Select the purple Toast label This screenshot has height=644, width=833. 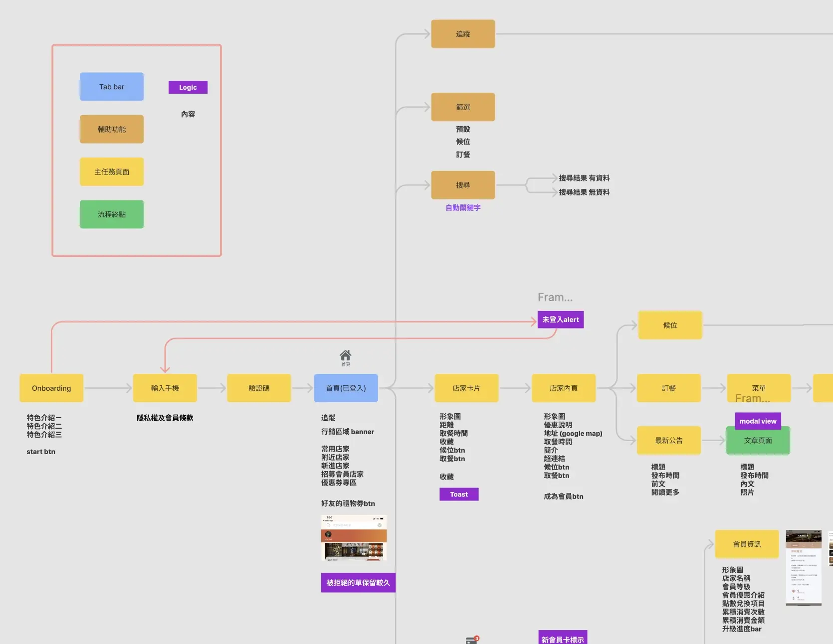[x=459, y=494]
